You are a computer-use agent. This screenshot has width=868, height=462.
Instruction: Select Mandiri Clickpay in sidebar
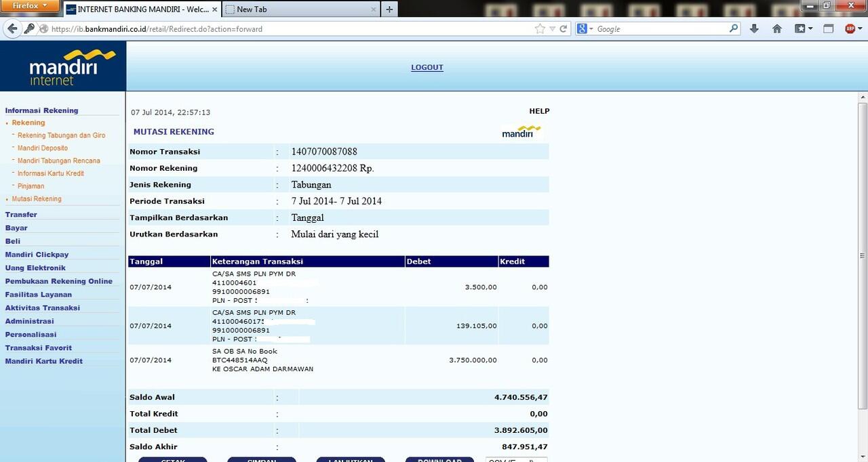(x=37, y=255)
